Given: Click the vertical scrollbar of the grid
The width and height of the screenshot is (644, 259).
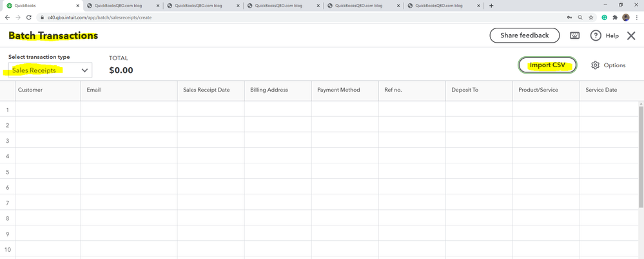Looking at the screenshot, I should tap(641, 156).
